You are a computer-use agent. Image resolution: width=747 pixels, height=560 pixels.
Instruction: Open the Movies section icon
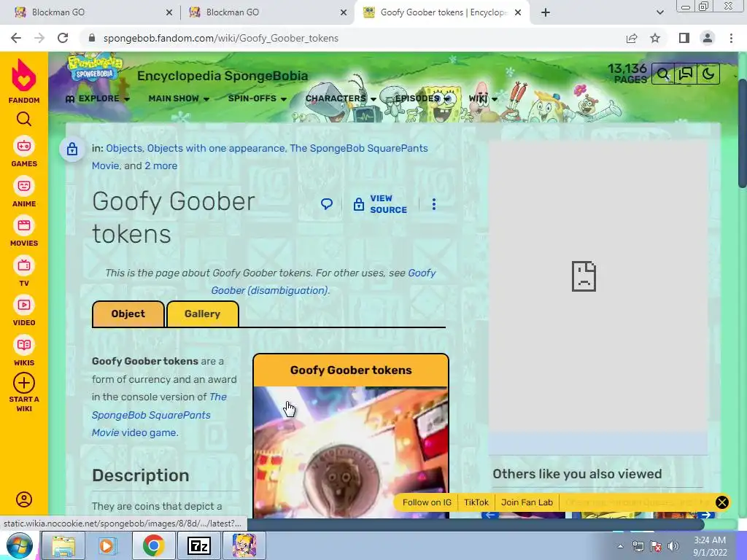click(x=24, y=225)
